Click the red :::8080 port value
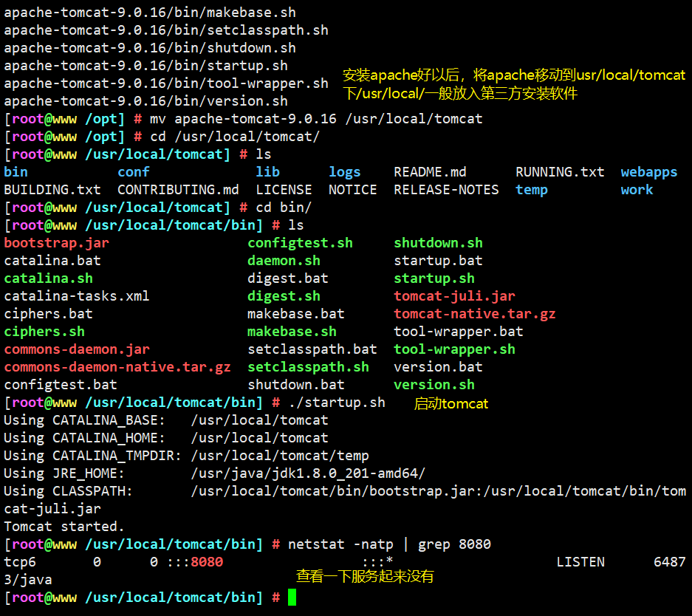Screen dimensions: 692x616 [195, 562]
